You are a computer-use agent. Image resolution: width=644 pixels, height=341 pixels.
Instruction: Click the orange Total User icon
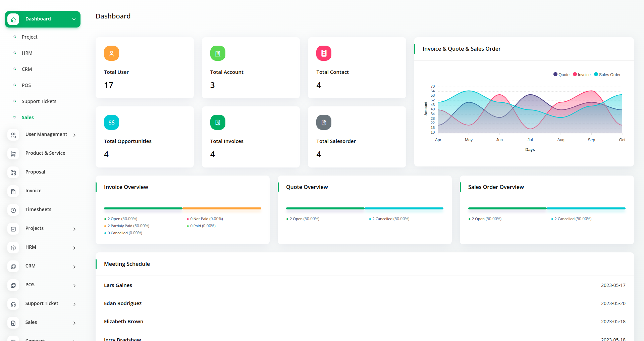111,53
